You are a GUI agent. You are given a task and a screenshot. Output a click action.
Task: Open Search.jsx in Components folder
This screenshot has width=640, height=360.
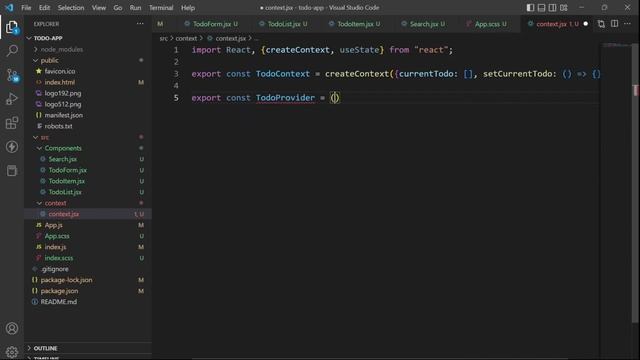62,159
